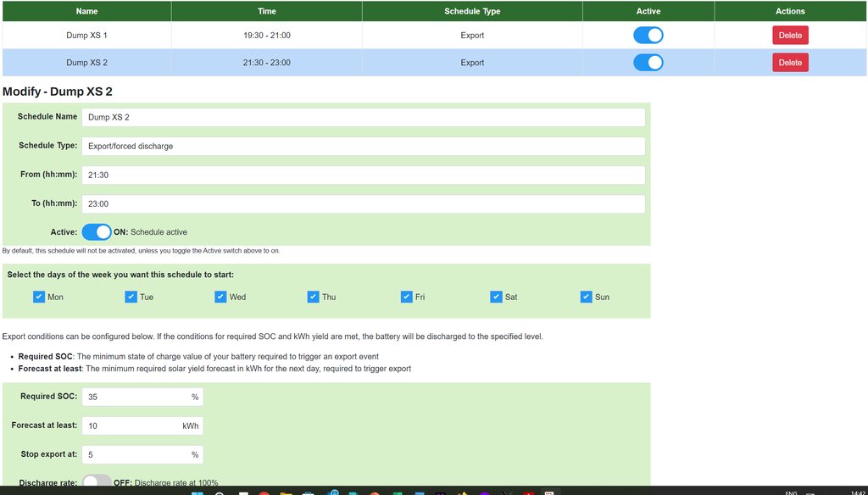Screen dimensions: 868x495
Task: Click the Schedule Name input field
Action: point(363,118)
